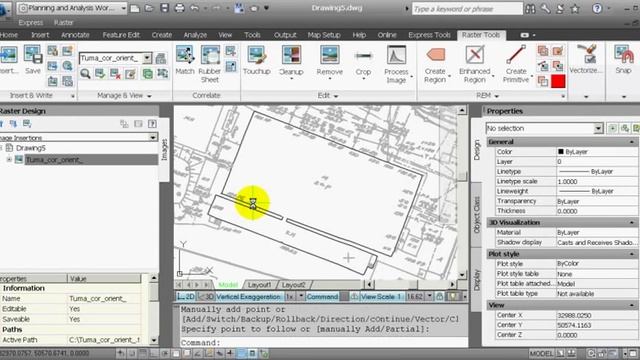This screenshot has height=360, width=640.
Task: Toggle the light bulb icon in status bar
Action: (453, 297)
